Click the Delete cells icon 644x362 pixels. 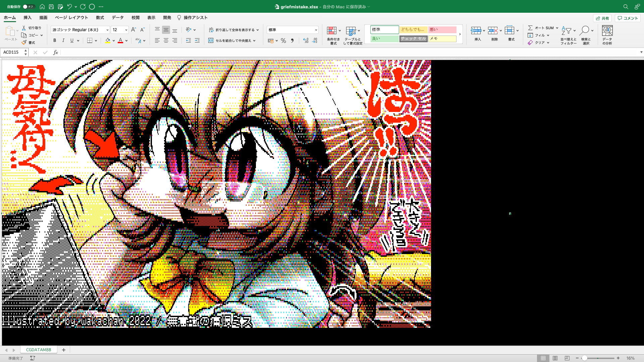(493, 31)
